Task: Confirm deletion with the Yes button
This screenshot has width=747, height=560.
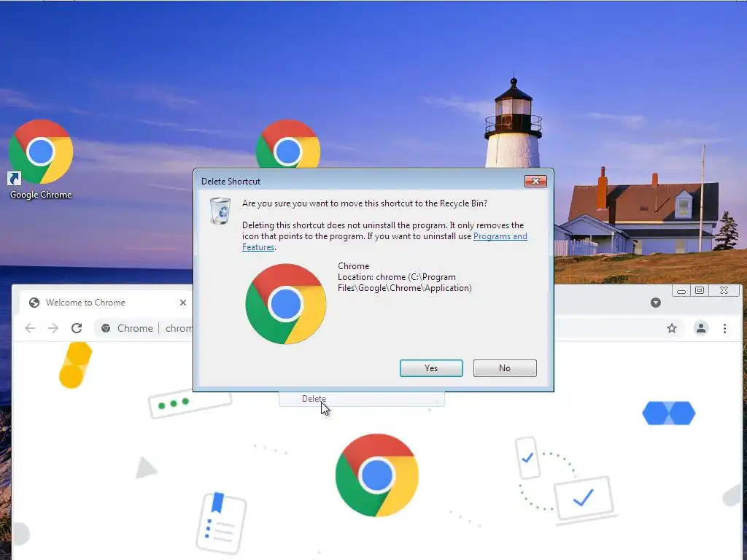Action: pos(431,368)
